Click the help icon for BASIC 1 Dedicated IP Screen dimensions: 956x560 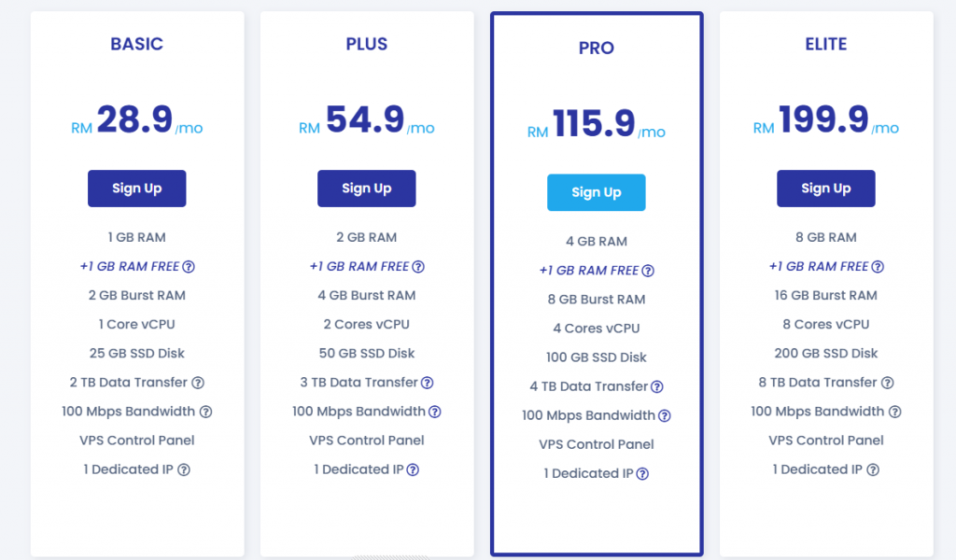tap(183, 469)
